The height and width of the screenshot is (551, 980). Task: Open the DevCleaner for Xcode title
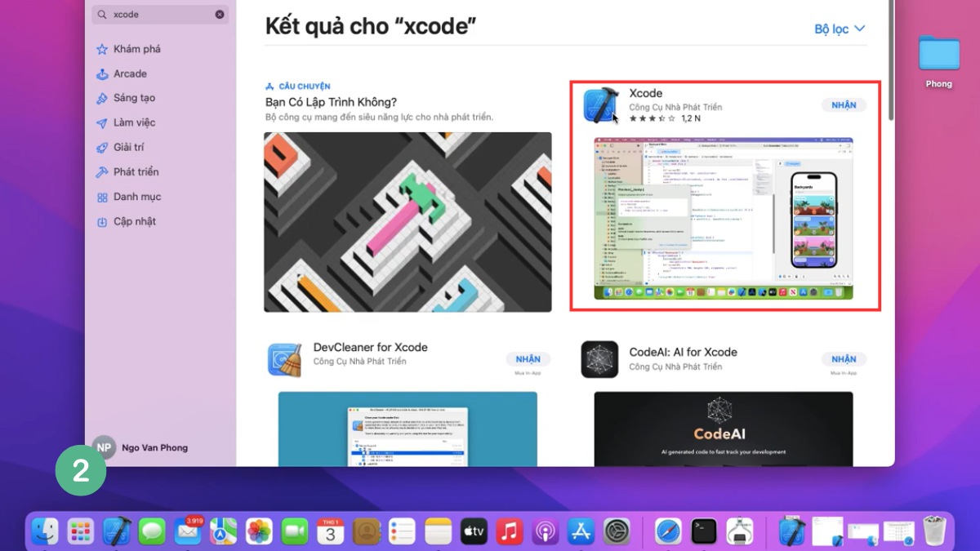tap(371, 347)
